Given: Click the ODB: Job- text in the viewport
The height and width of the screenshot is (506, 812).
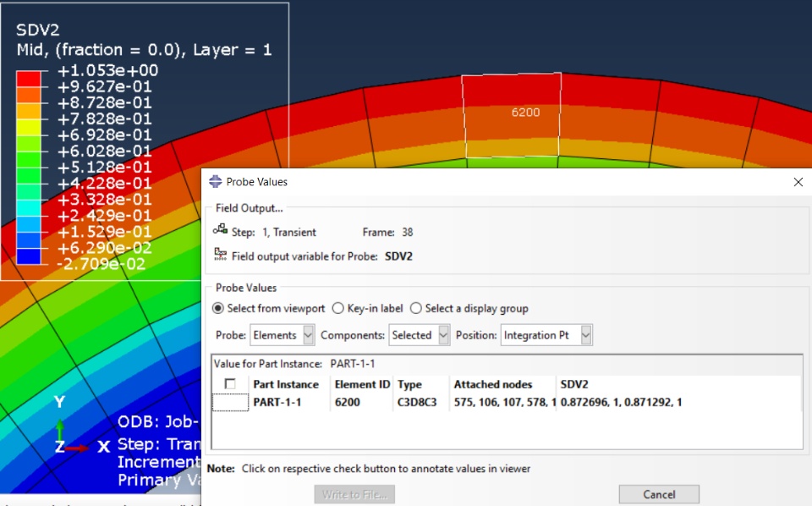Looking at the screenshot, I should [x=158, y=421].
